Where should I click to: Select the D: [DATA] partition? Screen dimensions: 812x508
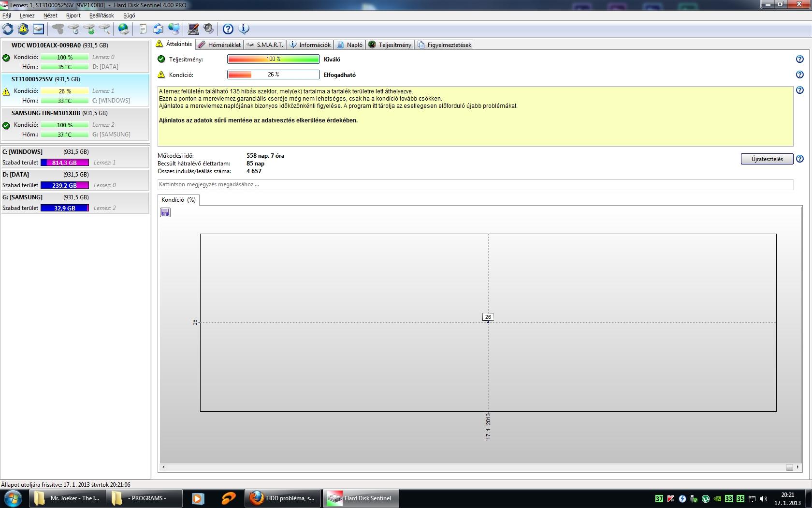tap(75, 179)
